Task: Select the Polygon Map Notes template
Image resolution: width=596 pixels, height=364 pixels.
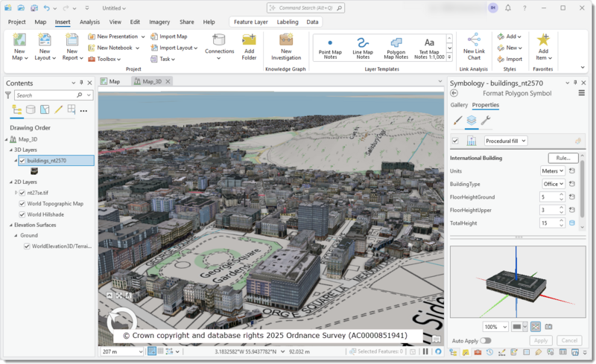Action: pos(396,48)
